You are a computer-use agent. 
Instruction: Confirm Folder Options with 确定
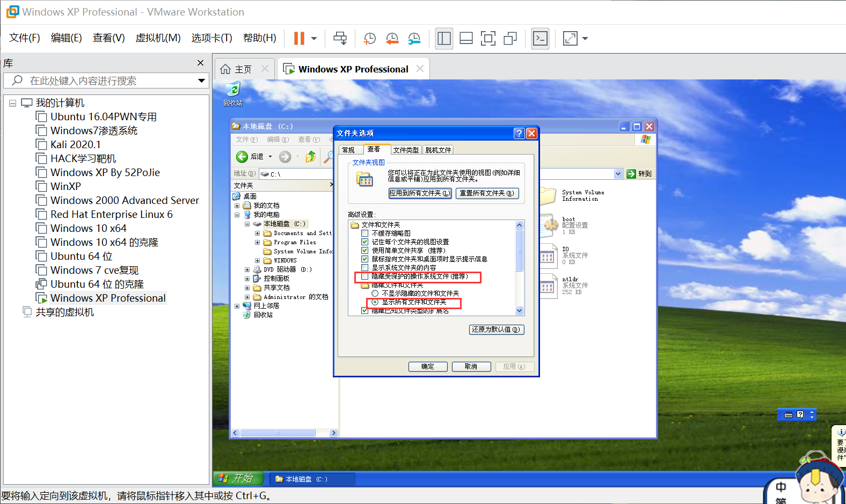click(x=428, y=367)
